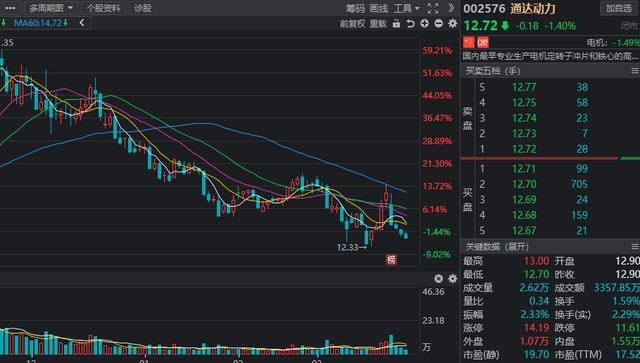Image resolution: width=640 pixels, height=363 pixels.
Task: Click sell level 5 price 12.77
Action: tap(524, 87)
